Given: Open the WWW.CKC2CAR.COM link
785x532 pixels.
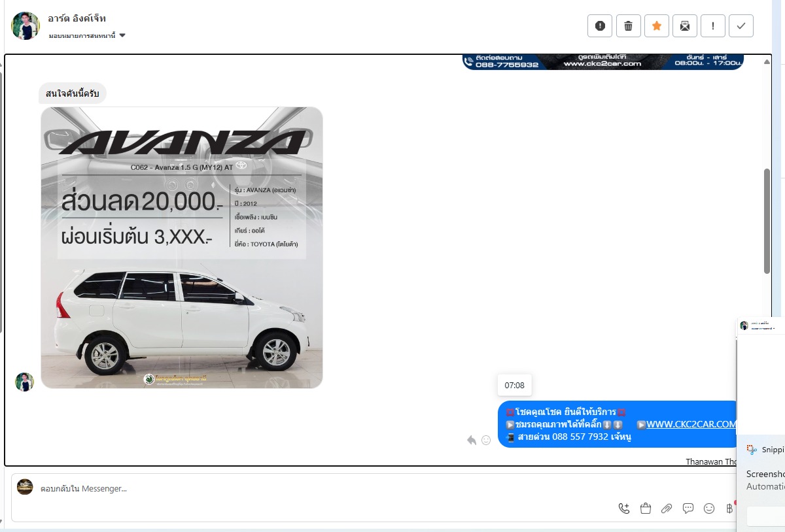Looking at the screenshot, I should tap(691, 424).
